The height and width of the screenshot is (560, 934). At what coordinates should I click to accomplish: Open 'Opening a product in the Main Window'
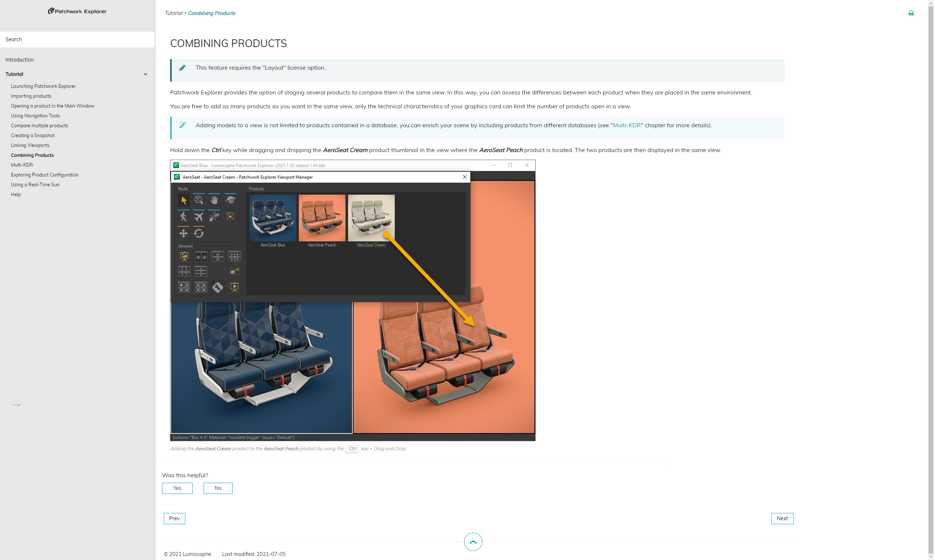[x=53, y=106]
